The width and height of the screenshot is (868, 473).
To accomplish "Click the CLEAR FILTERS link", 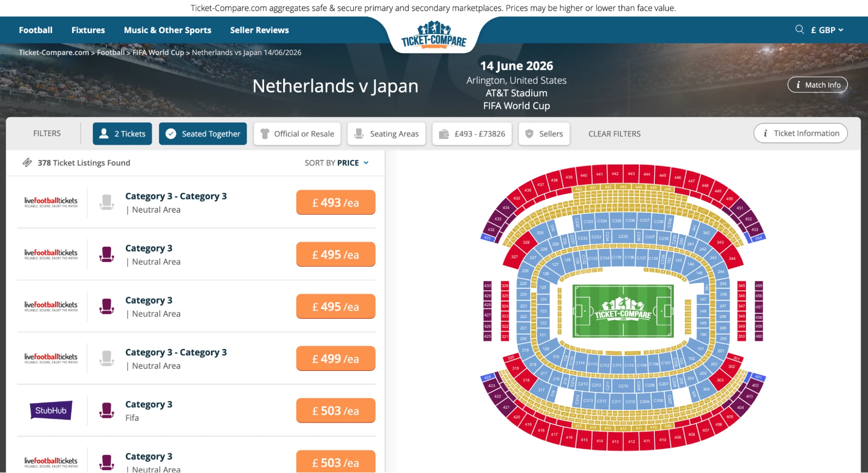I will click(614, 133).
